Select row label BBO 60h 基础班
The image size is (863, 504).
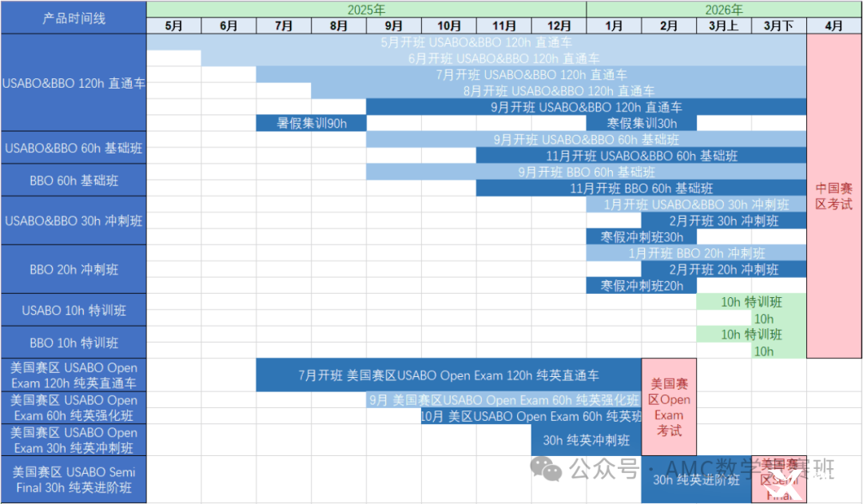pyautogui.click(x=74, y=180)
